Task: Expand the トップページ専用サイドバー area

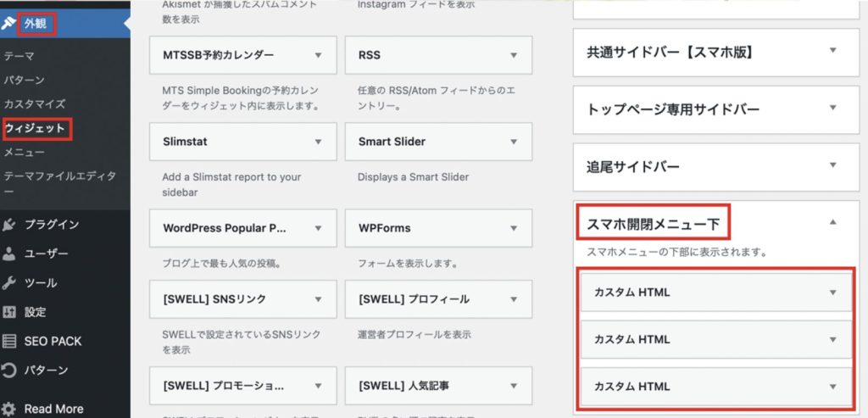Action: tap(832, 108)
